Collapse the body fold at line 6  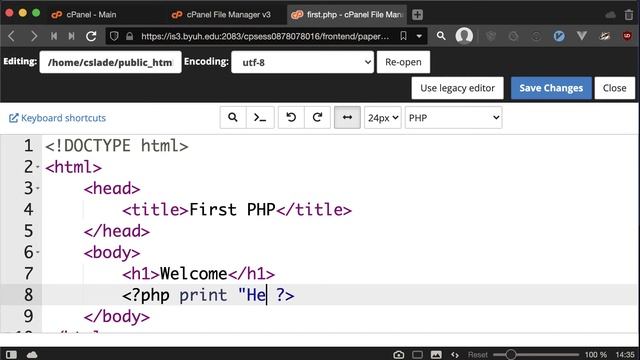[38, 252]
